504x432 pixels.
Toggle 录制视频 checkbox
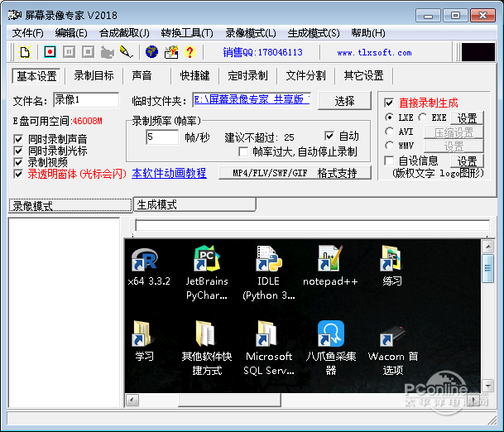coord(18,162)
